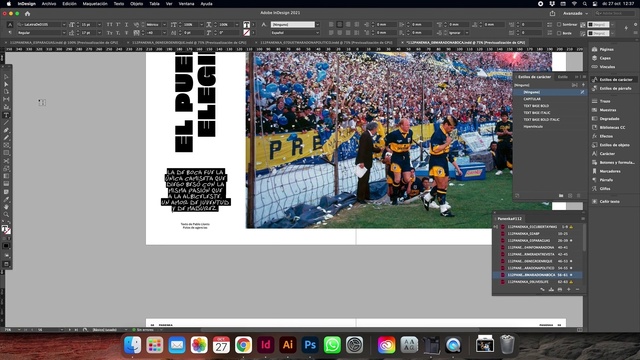Open the Ventana menu
The width and height of the screenshot is (640, 360).
pyautogui.click(x=187, y=4)
